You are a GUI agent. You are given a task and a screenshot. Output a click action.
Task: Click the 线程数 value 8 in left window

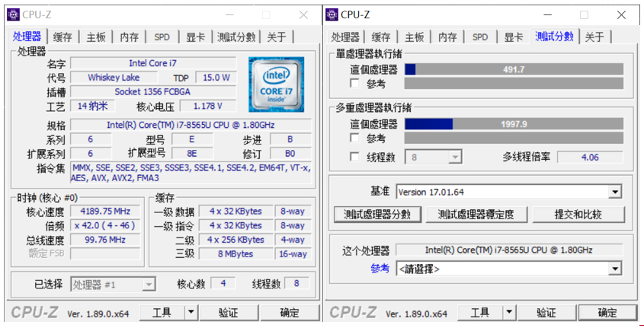tap(296, 283)
